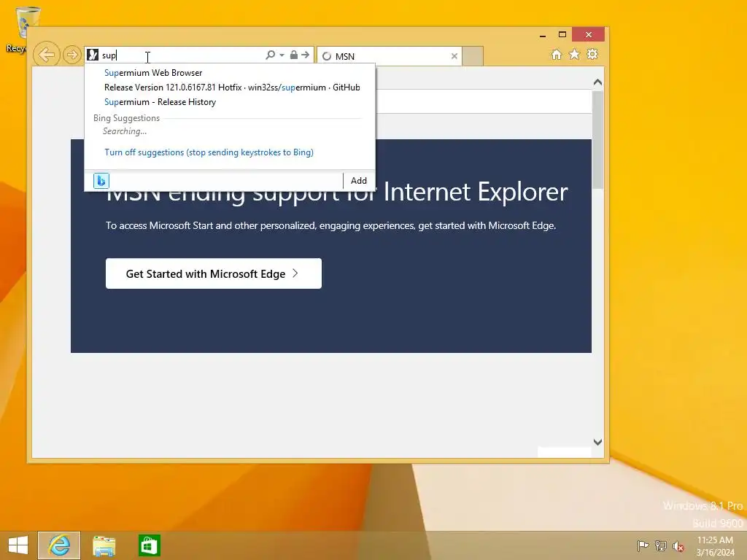Minimize the Internet Explorer window
747x560 pixels.
pos(543,35)
